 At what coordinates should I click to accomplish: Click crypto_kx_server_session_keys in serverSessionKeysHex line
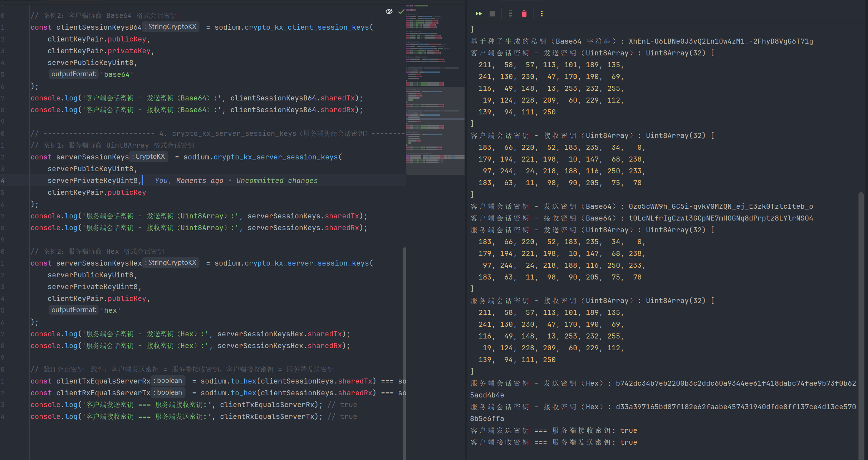point(307,263)
